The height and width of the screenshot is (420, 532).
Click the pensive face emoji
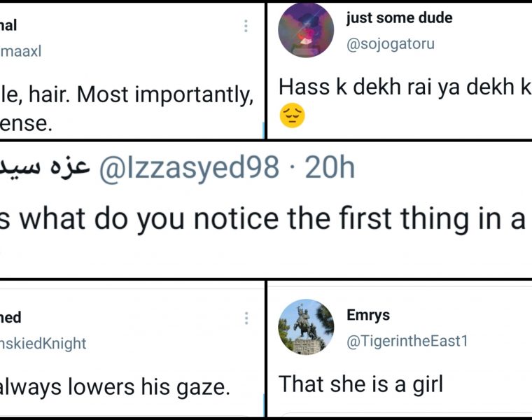pyautogui.click(x=292, y=115)
